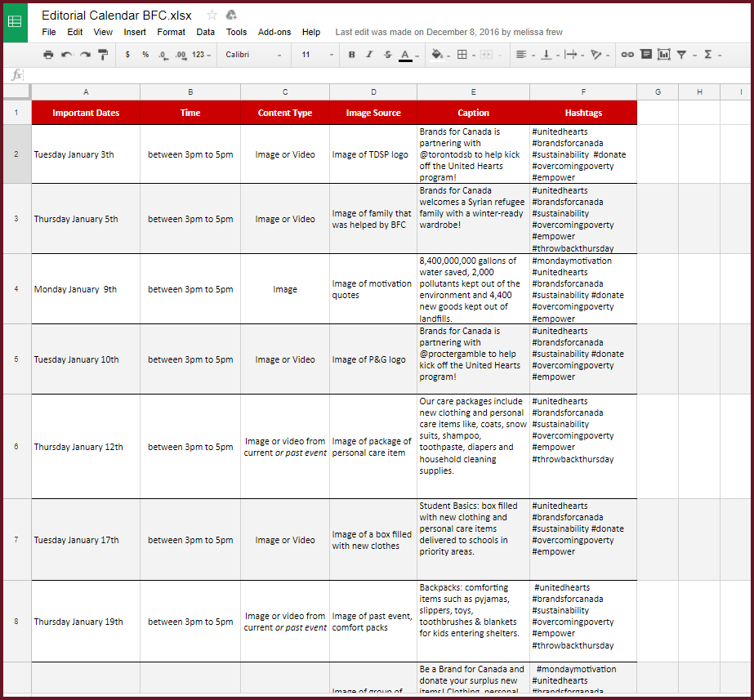Select the cell Image of P&G logo

373,359
